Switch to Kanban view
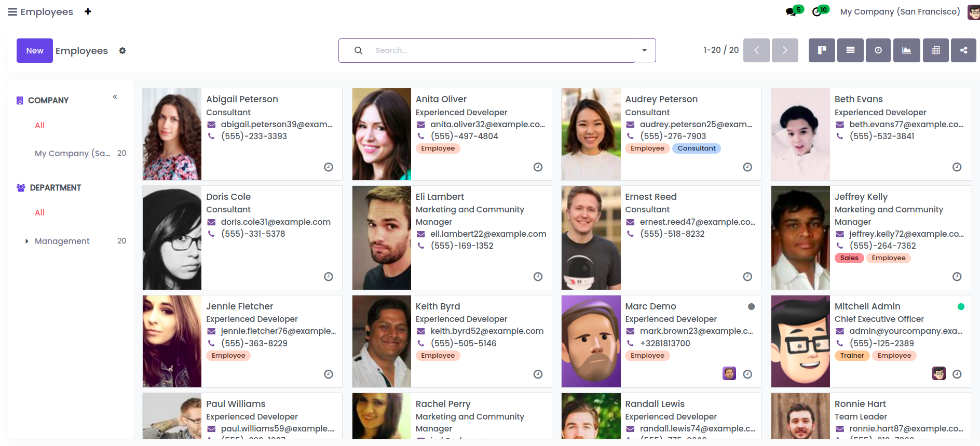 822,50
